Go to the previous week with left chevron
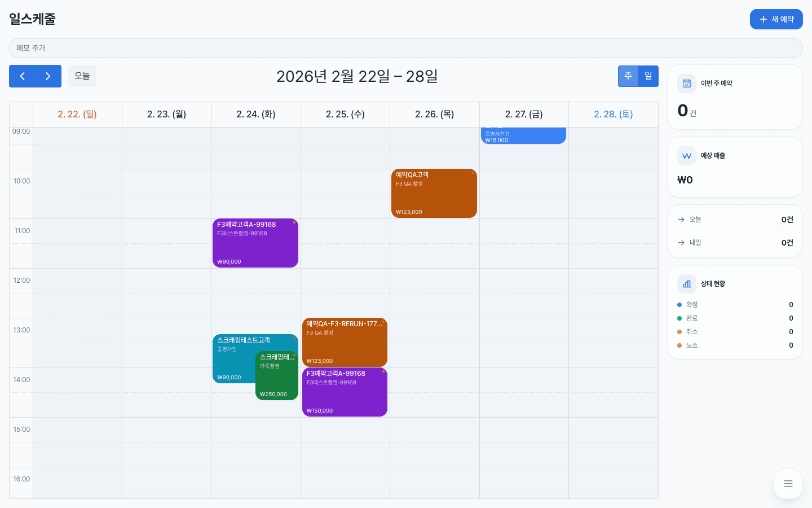This screenshot has width=812, height=508. [x=23, y=76]
